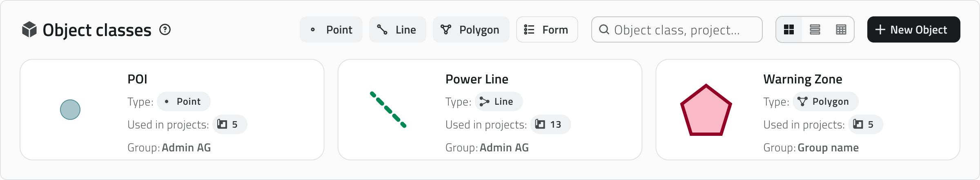
Task: Click POI's 5 projects badge
Action: click(229, 124)
